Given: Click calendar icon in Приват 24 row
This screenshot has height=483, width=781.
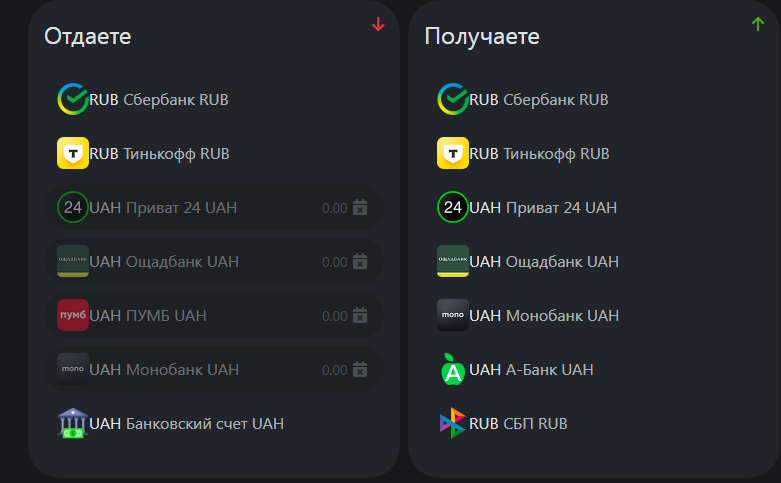Looking at the screenshot, I should click(360, 208).
